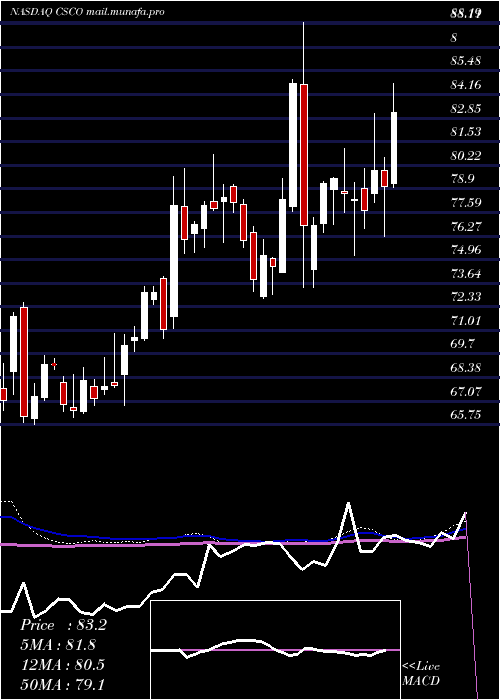Click the 80.22 price axis label
This screenshot has width=500, height=700.
pyautogui.click(x=466, y=156)
